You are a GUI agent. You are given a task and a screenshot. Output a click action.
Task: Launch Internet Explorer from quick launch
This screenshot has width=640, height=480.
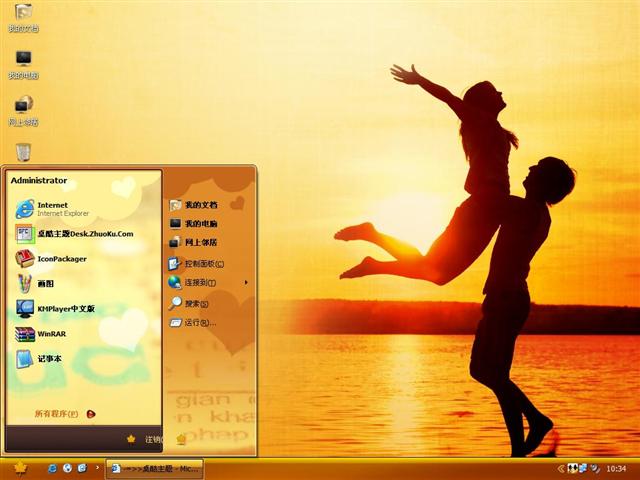(52, 468)
